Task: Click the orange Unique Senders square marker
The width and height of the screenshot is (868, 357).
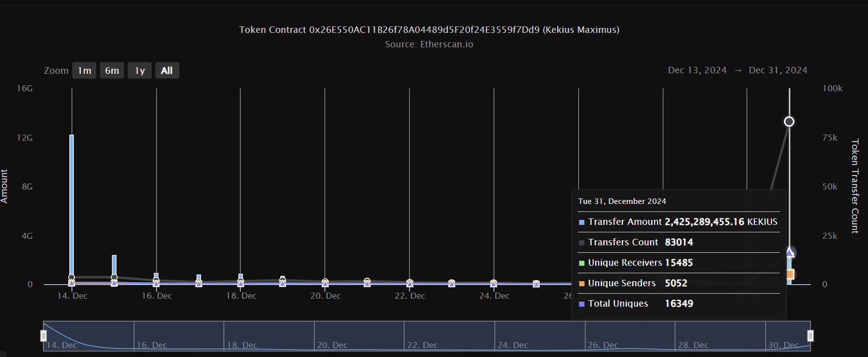Action: (x=790, y=274)
